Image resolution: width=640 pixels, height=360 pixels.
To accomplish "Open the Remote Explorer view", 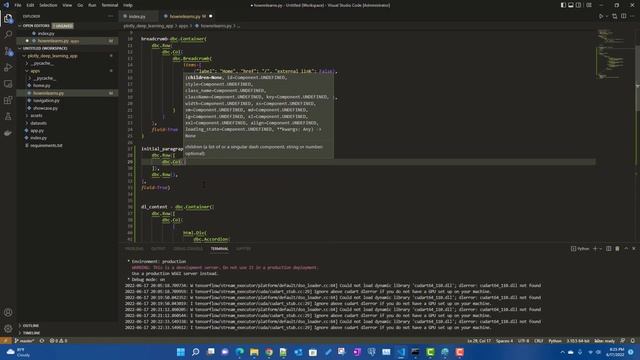I will coord(8,84).
